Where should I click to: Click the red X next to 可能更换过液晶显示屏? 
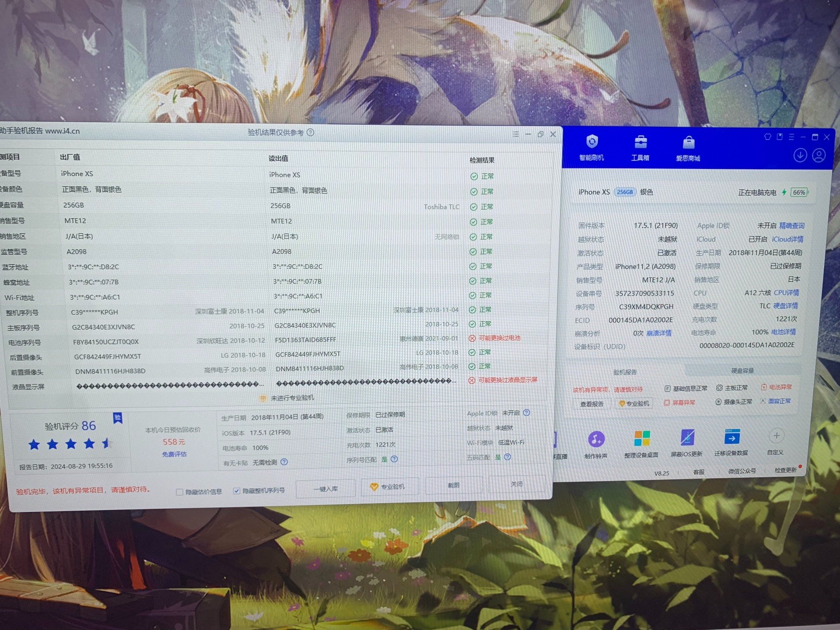click(x=472, y=381)
